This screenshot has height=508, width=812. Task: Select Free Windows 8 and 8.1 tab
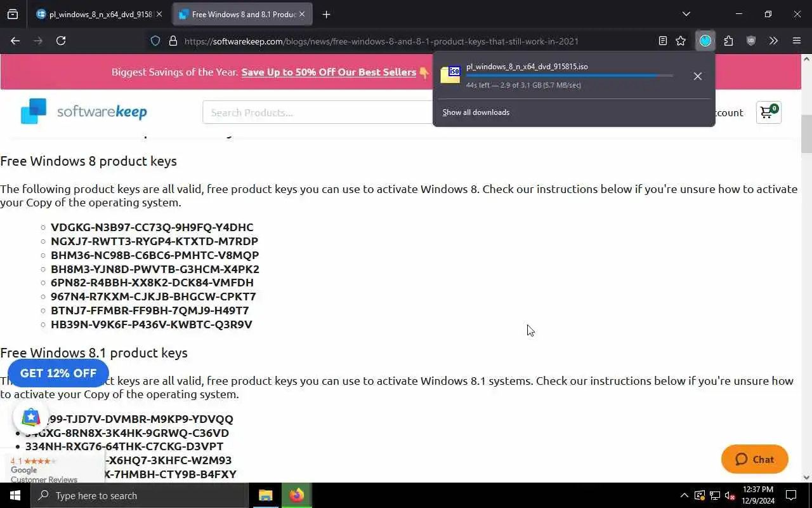(243, 14)
